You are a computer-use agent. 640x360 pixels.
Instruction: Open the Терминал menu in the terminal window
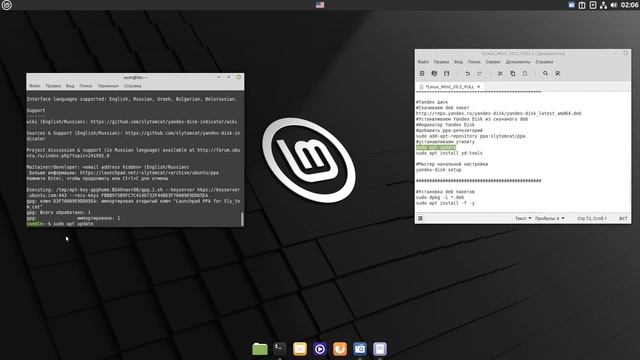click(108, 86)
